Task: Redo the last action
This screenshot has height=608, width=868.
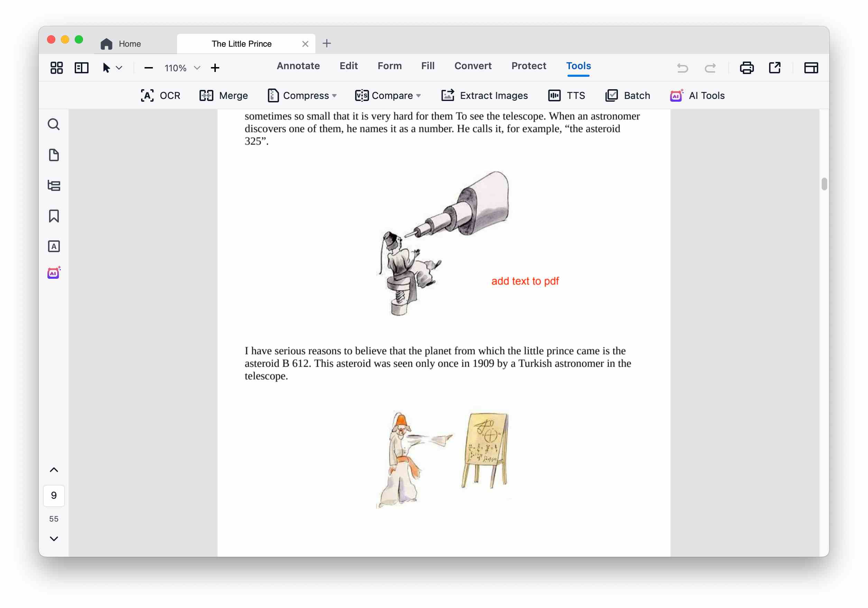Action: pyautogui.click(x=710, y=68)
